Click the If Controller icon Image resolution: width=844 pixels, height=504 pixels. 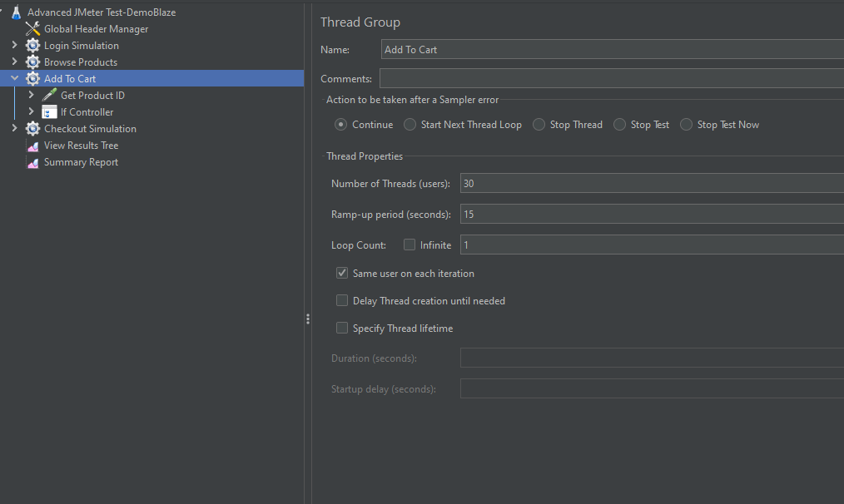pyautogui.click(x=49, y=112)
